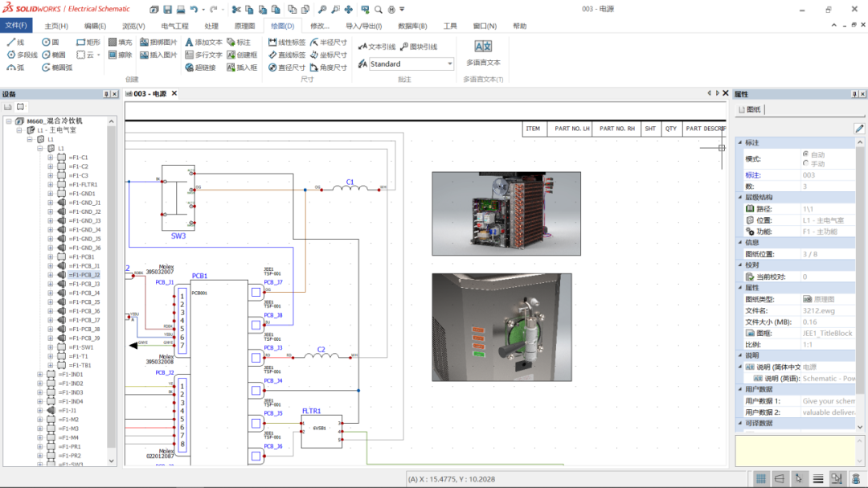Click the pencil edit button in Properties panel

(x=858, y=127)
